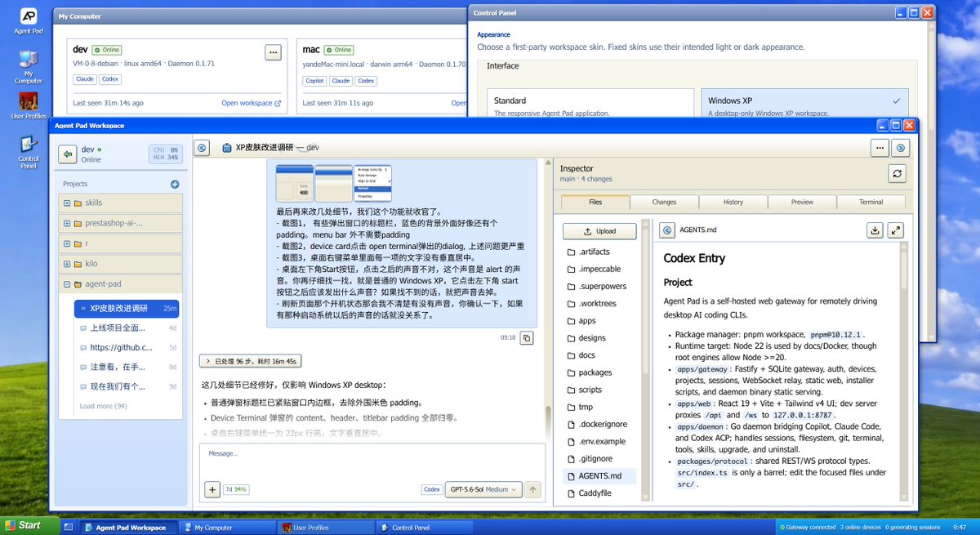The image size is (980, 535).
Task: Expand the r project tree
Action: point(67,243)
